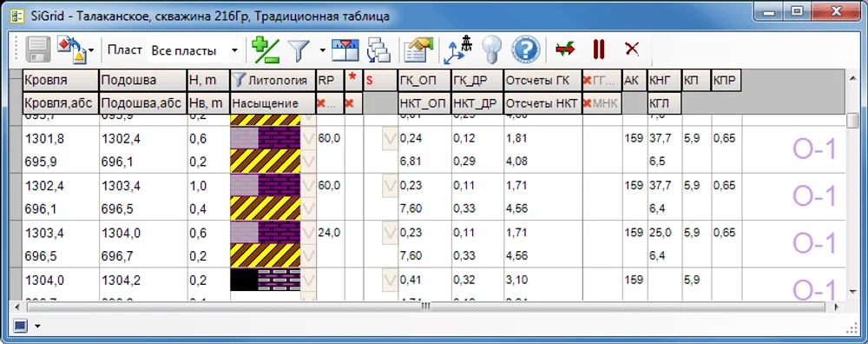
Task: Click the disabled Save floppy disk icon
Action: (x=37, y=50)
